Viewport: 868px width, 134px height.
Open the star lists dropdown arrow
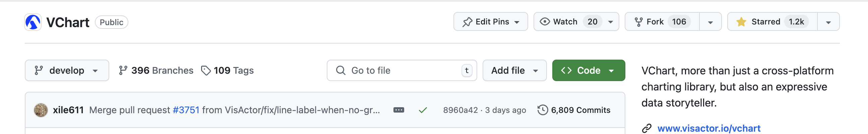[x=828, y=22]
